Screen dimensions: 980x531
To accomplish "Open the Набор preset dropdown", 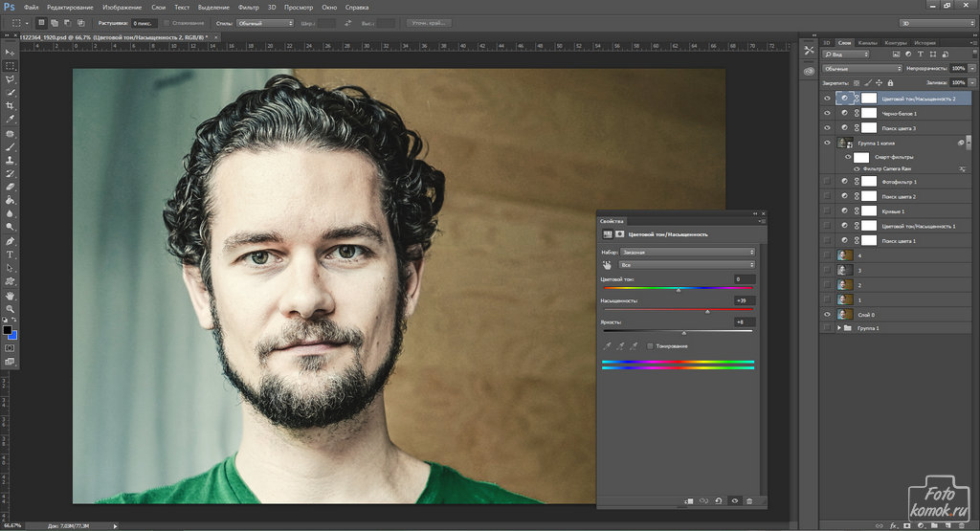I will point(688,252).
